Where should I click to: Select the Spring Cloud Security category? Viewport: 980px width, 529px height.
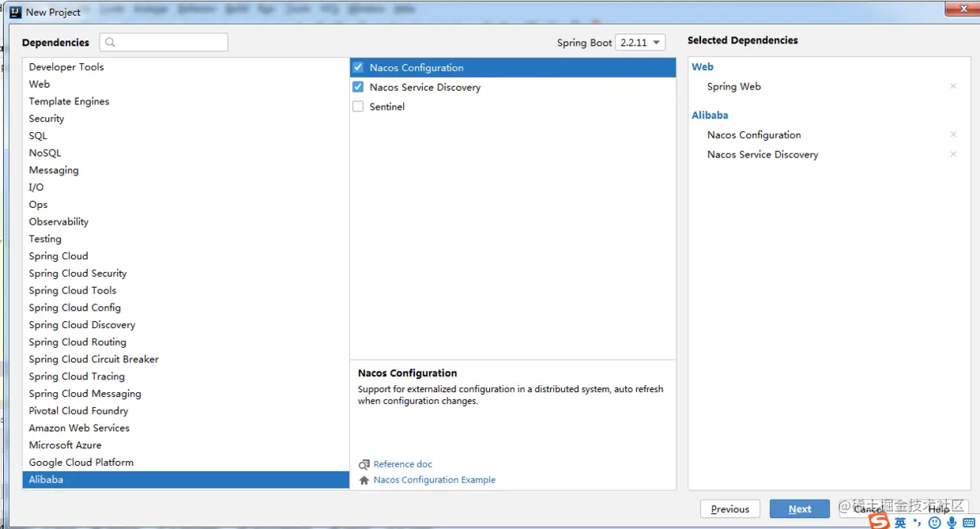[x=186, y=274]
